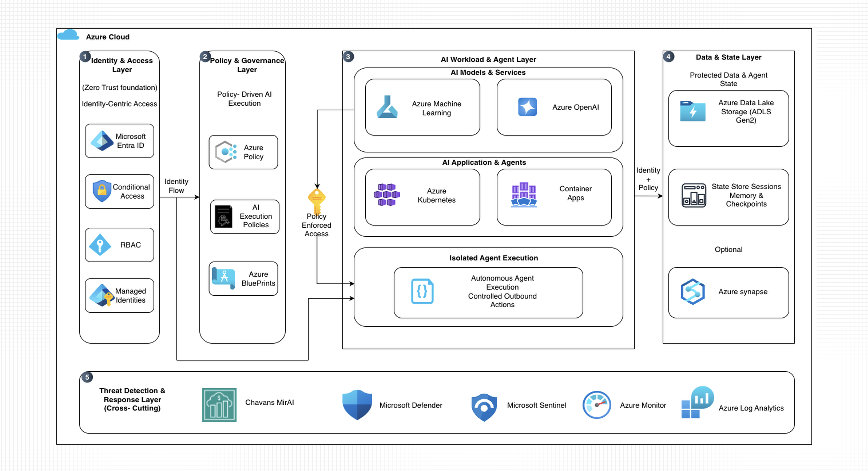The height and width of the screenshot is (471, 868).
Task: Click the Azure OpenAI star icon
Action: pos(527,107)
